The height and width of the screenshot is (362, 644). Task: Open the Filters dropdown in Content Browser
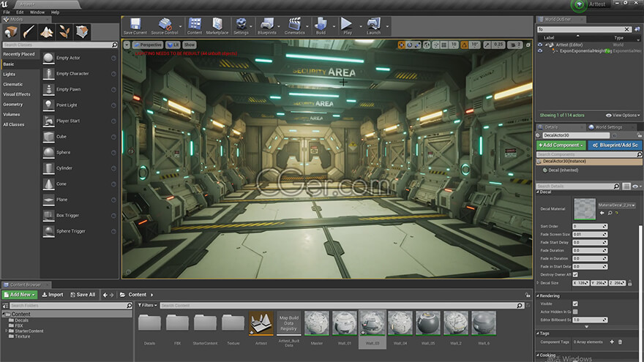click(147, 306)
